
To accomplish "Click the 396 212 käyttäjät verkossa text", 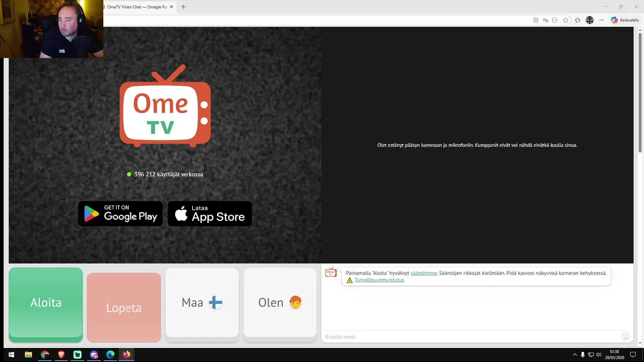I will click(x=169, y=174).
